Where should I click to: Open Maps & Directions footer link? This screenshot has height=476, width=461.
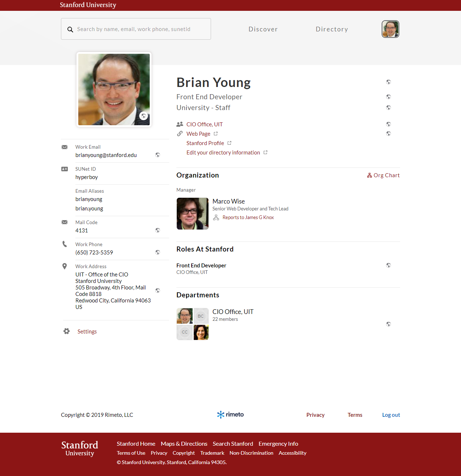184,444
